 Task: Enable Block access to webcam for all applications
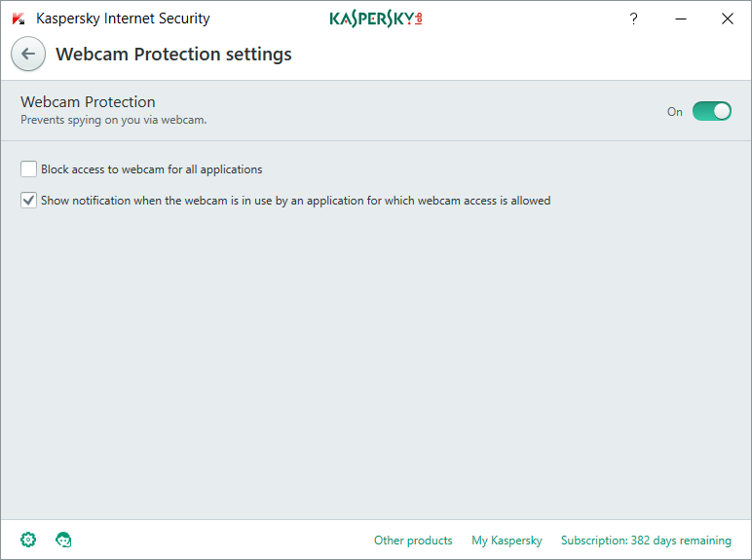pyautogui.click(x=29, y=169)
